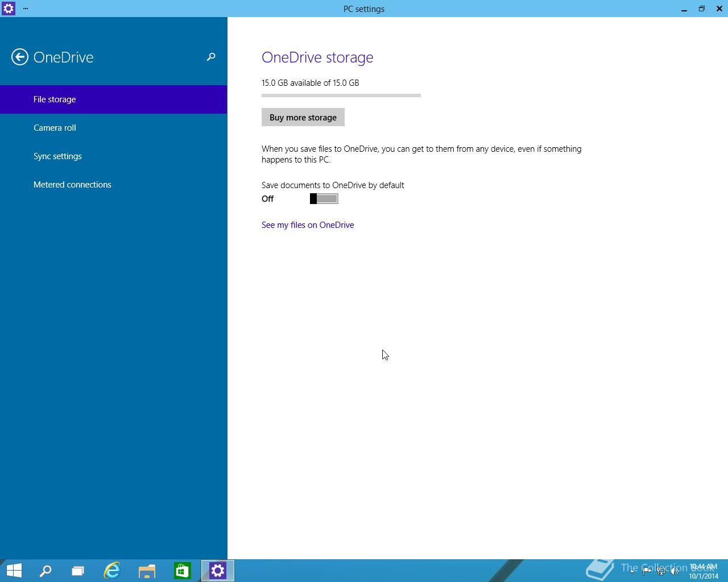Click the 15.0 GB available of 15.0 GB text
728x582 pixels.
(x=311, y=83)
